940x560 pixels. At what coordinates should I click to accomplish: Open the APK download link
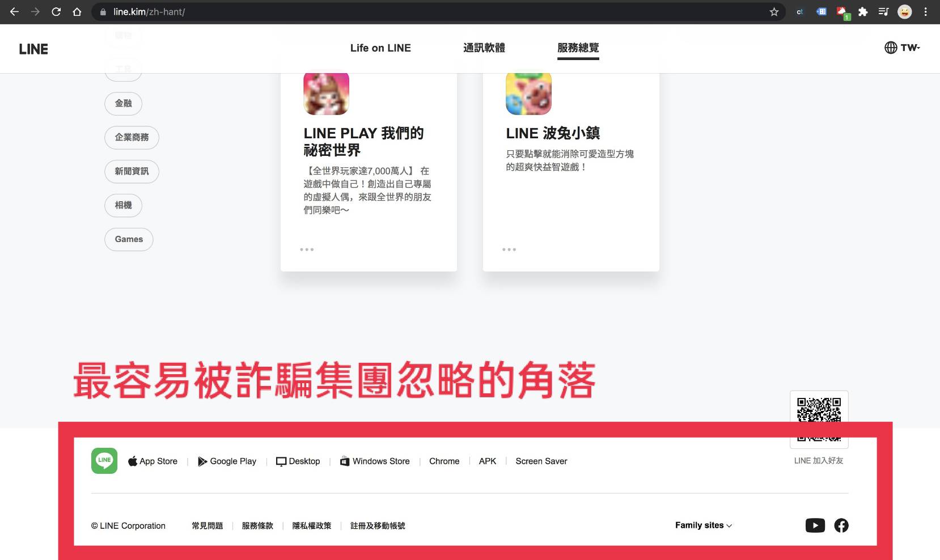tap(488, 461)
